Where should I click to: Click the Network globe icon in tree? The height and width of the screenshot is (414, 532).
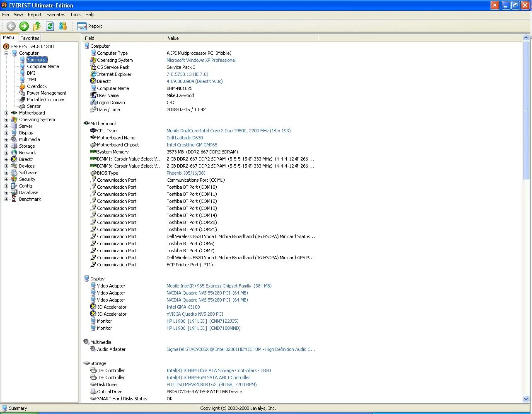14,153
